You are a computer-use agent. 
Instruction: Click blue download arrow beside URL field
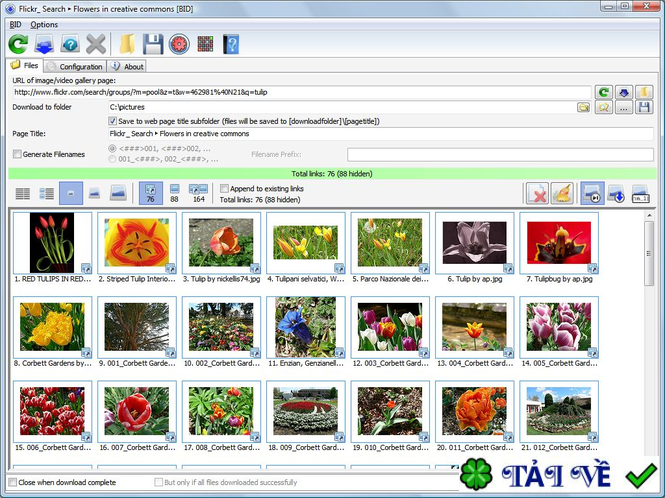(x=624, y=92)
